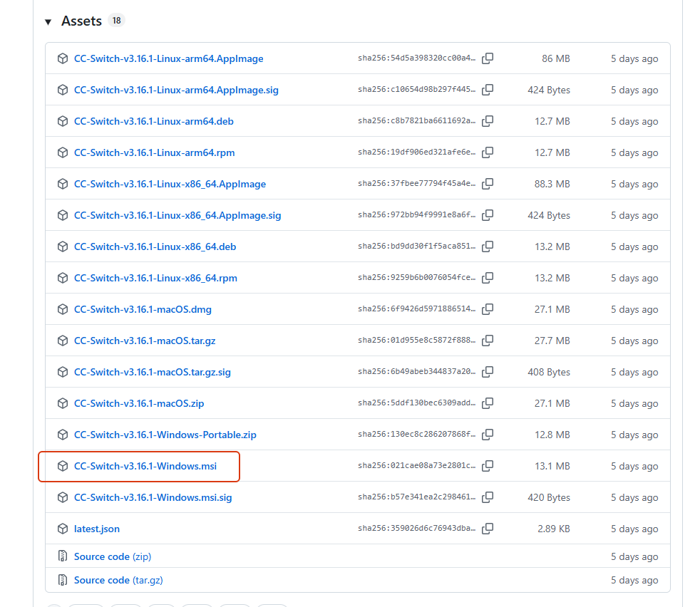This screenshot has height=607, width=700.
Task: Copy sha256 of Linux-x86_64.AppImage
Action: click(488, 183)
